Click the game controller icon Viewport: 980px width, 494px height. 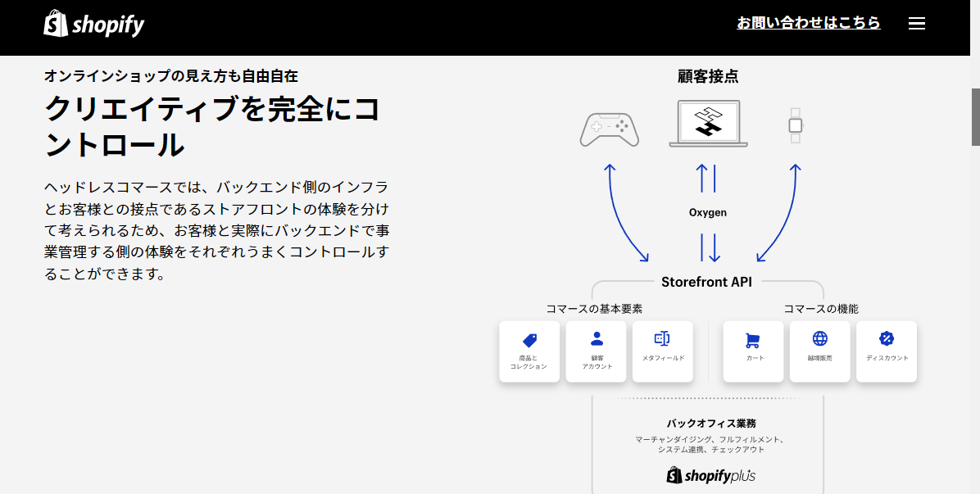(x=610, y=129)
